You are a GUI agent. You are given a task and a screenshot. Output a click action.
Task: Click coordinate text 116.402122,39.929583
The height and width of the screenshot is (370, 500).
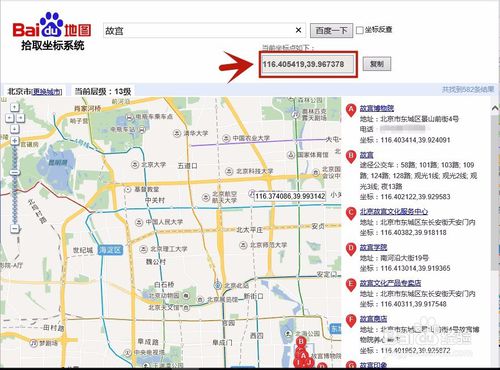click(415, 197)
